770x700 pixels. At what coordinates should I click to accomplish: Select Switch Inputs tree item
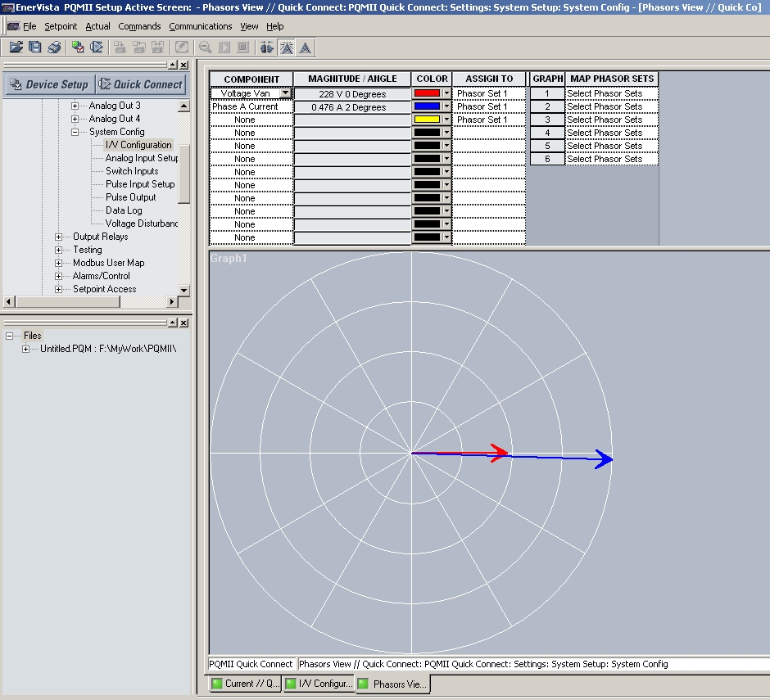(x=132, y=171)
